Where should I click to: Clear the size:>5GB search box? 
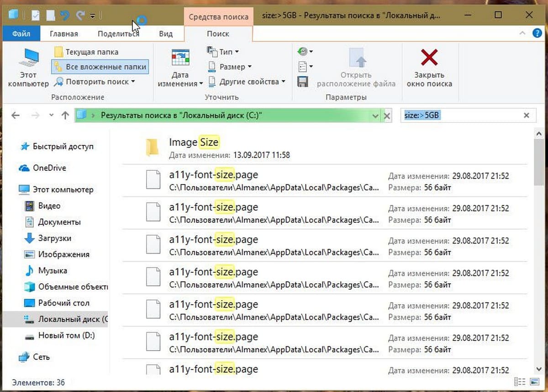527,116
